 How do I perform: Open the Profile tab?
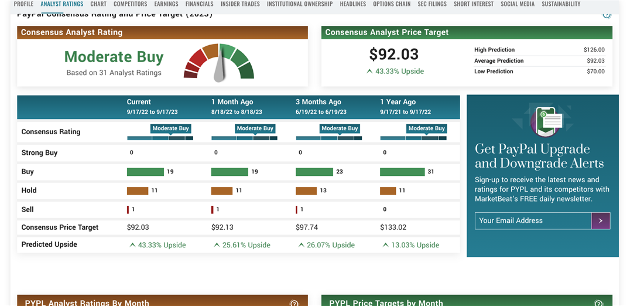(x=23, y=4)
